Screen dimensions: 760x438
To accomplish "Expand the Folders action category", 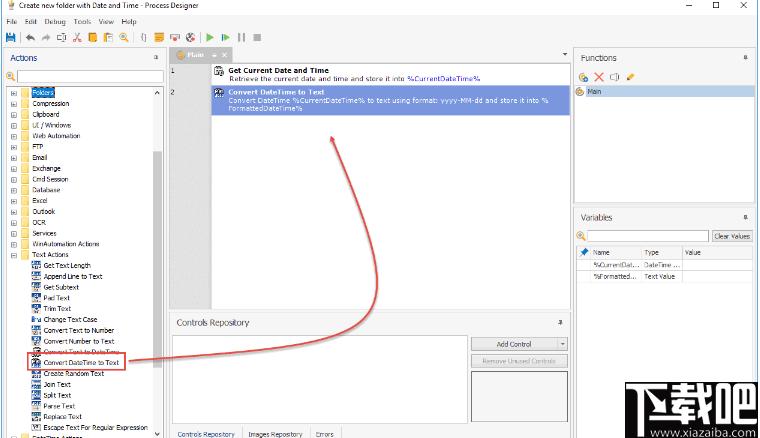I will pyautogui.click(x=14, y=93).
